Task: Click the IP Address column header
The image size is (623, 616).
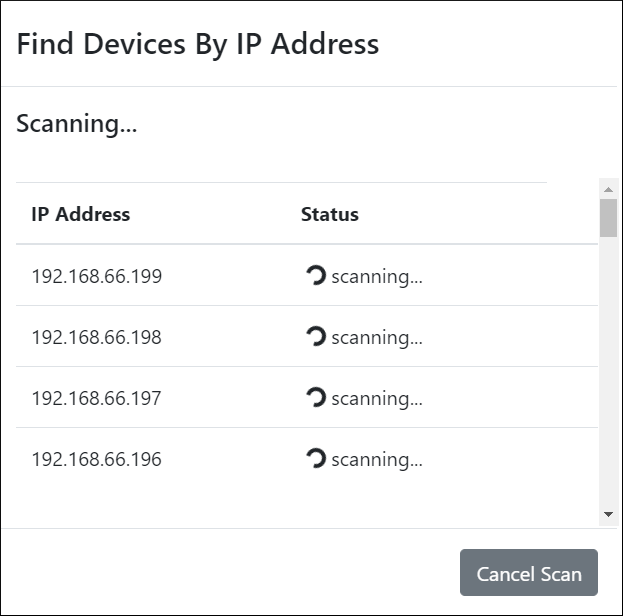Action: (81, 214)
